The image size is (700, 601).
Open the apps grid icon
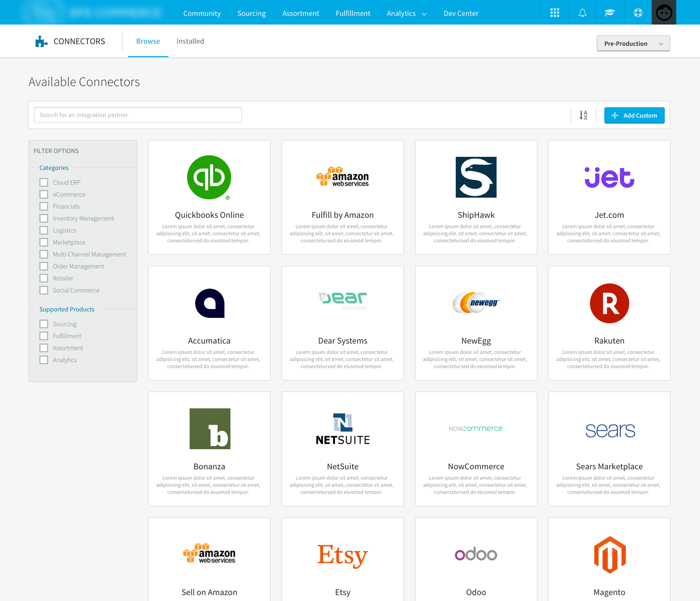pos(555,13)
